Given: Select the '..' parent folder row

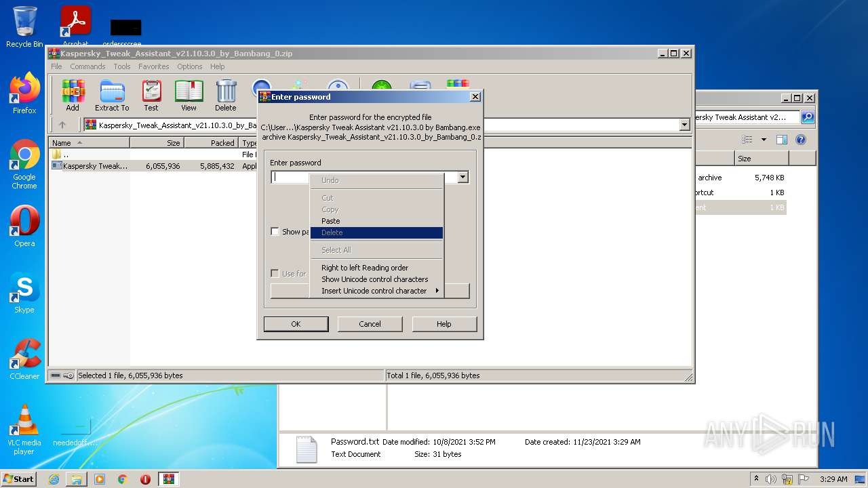Looking at the screenshot, I should (x=153, y=155).
